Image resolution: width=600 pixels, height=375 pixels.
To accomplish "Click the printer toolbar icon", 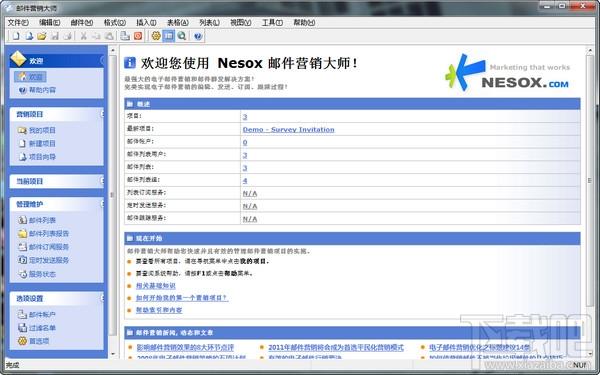I will point(125,36).
